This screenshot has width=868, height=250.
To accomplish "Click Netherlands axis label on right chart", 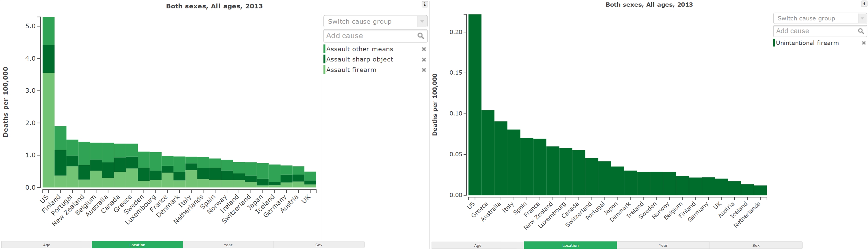I will click(x=747, y=215).
